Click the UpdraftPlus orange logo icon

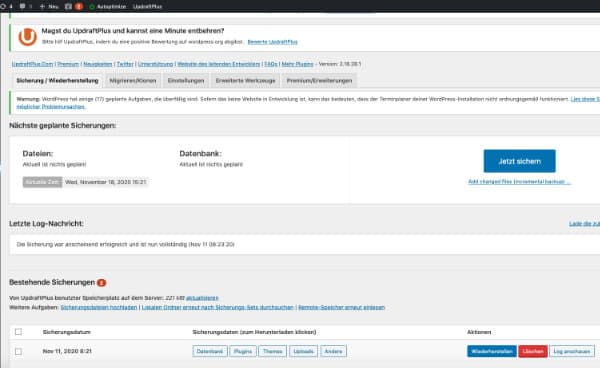[x=28, y=37]
